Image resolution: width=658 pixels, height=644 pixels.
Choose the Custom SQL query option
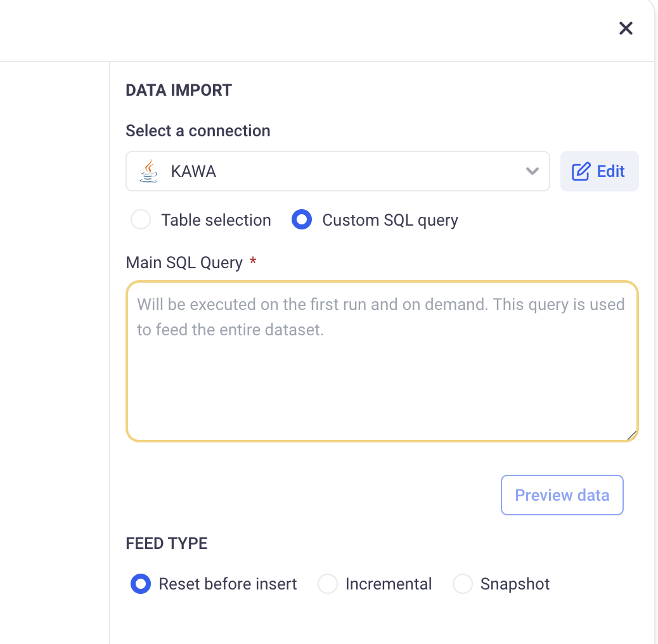[x=302, y=220]
